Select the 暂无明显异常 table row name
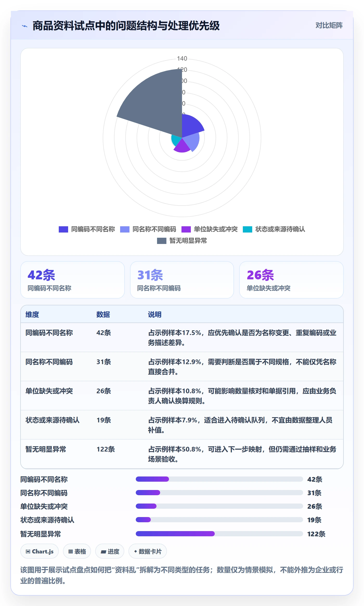The image size is (364, 606). pos(46,449)
